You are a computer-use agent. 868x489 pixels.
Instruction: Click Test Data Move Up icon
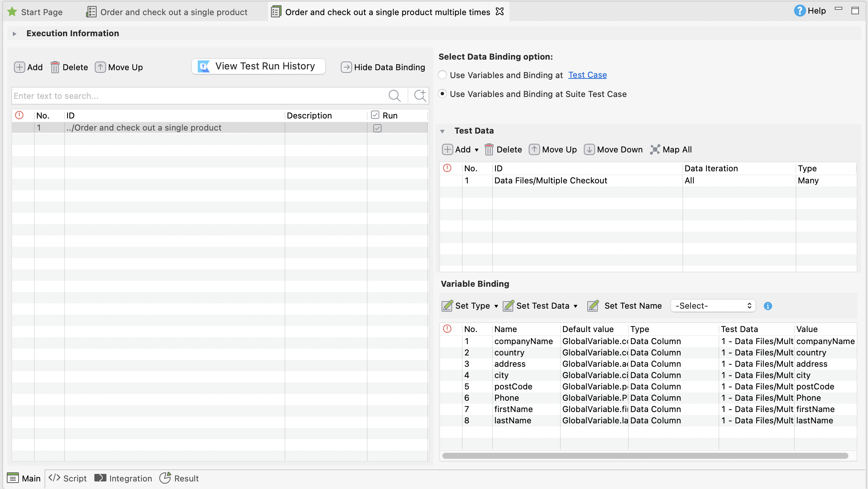[534, 149]
